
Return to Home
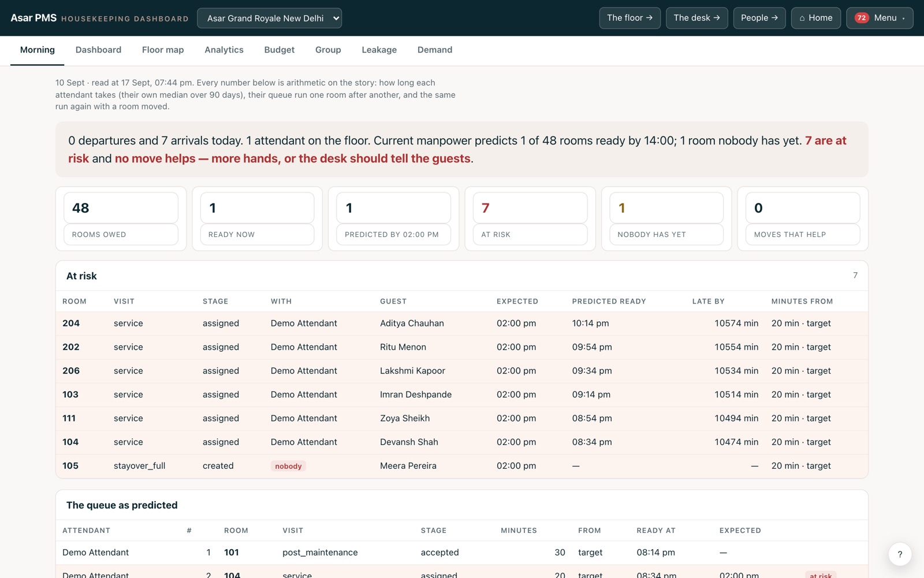point(815,18)
